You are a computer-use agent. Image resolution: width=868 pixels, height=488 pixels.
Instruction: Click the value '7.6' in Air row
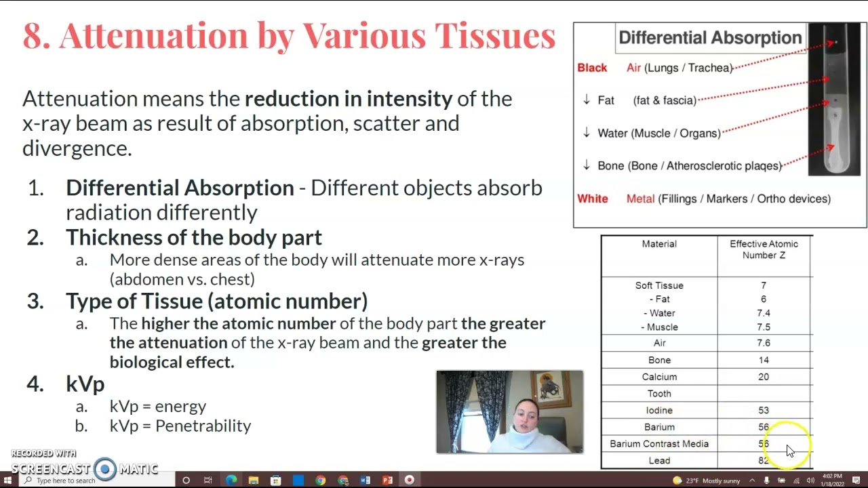tap(764, 343)
